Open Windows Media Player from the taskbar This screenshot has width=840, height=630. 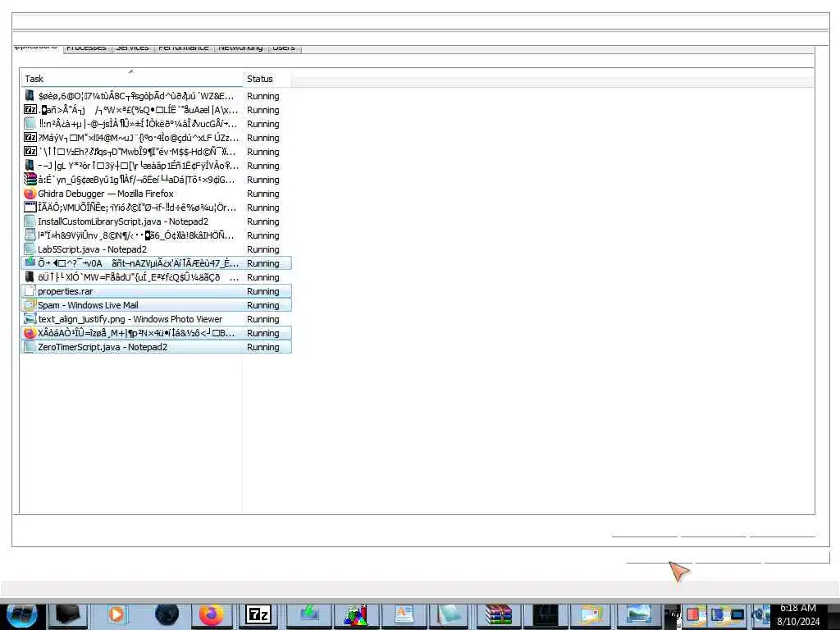(116, 614)
